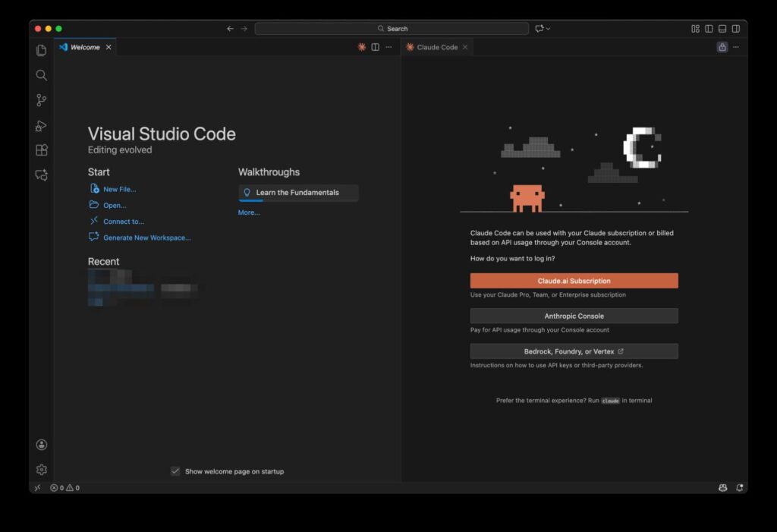The width and height of the screenshot is (777, 532).
Task: Select the Claude Code tab
Action: pyautogui.click(x=437, y=47)
